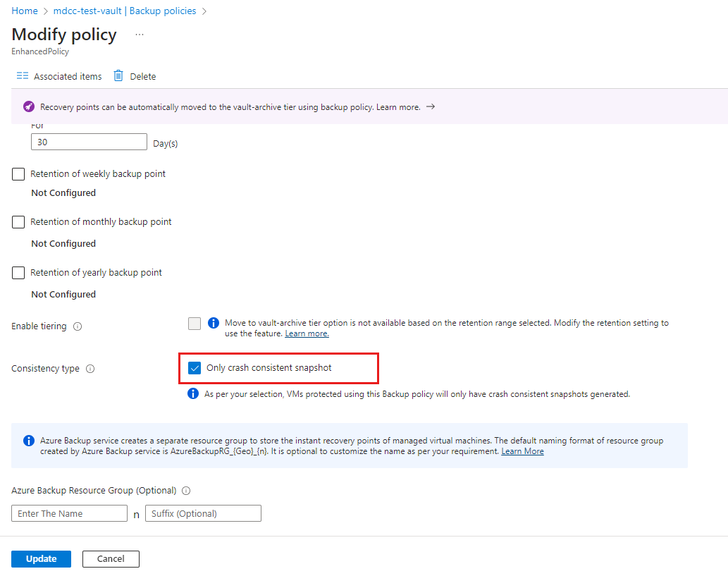The image size is (728, 576).
Task: Click the rocket icon in the recovery points banner
Action: point(28,106)
